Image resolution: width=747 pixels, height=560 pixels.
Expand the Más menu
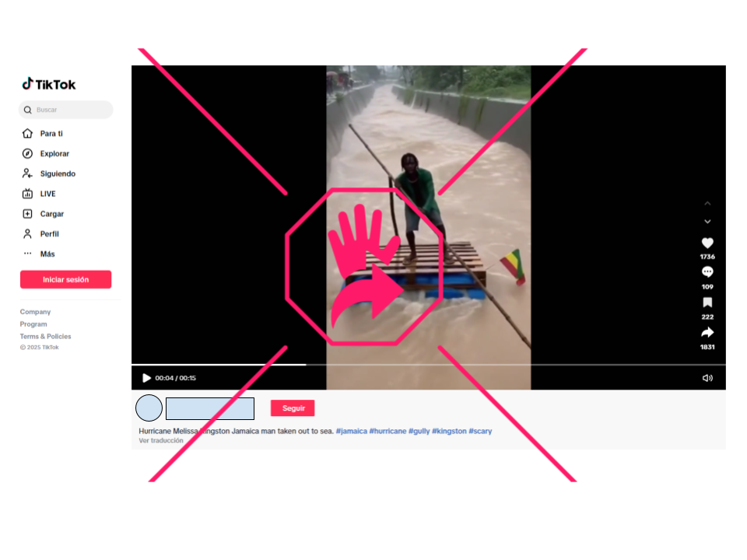click(47, 254)
